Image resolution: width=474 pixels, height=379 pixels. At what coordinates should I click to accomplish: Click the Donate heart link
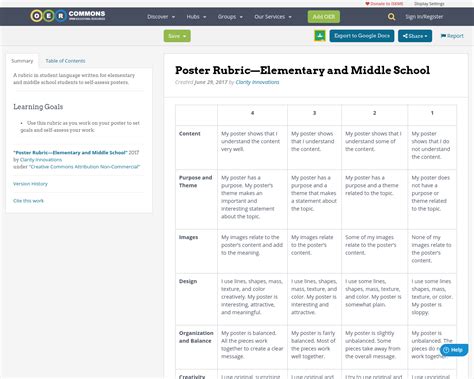384,4
